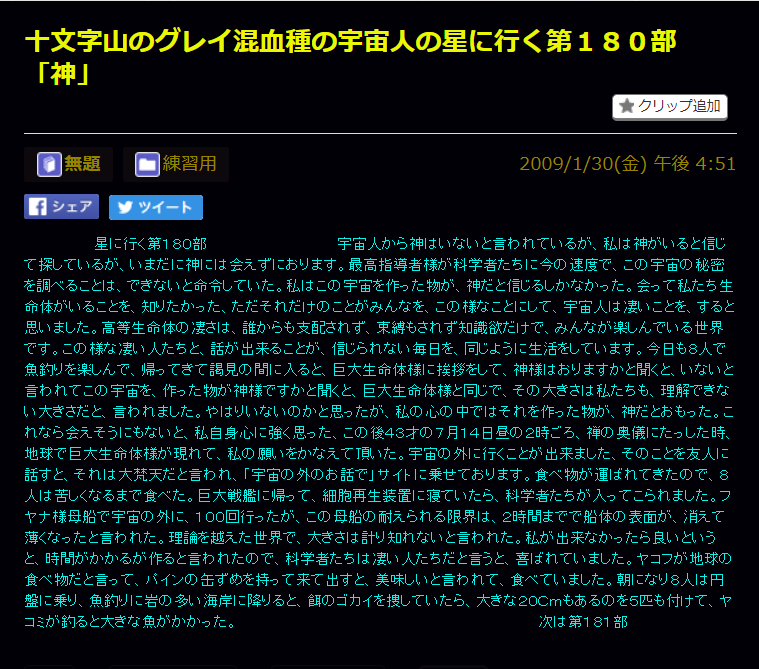Click the 「神」 subtitle text
Screen dimensions: 759x669
63,75
